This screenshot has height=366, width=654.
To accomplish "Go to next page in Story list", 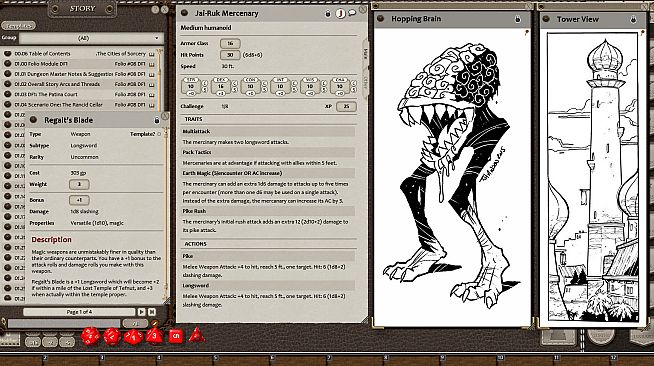I will [141, 312].
